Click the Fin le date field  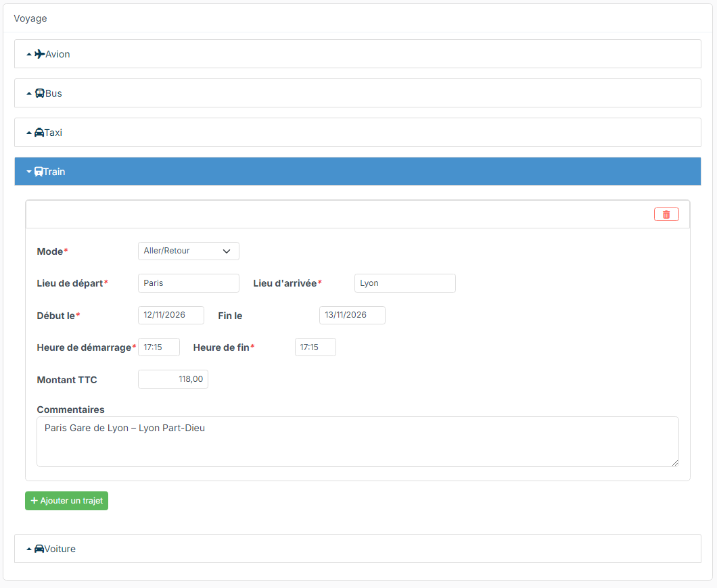click(x=352, y=315)
